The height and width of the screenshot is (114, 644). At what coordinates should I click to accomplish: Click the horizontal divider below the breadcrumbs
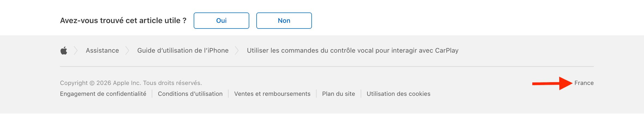(327, 66)
